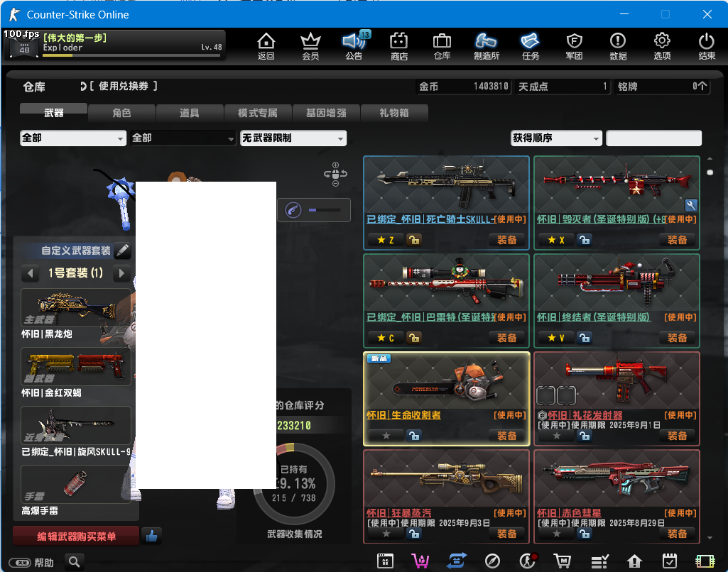Open the 会员 crown menu
The width and height of the screenshot is (728, 572).
click(x=310, y=46)
